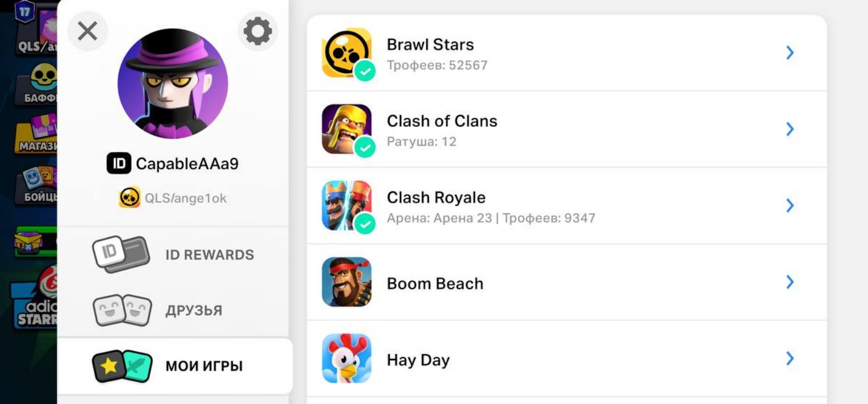Screen dimensions: 868x404
Task: Click the small Brawl Stars icon beside QLS/ange1ok
Action: point(130,198)
